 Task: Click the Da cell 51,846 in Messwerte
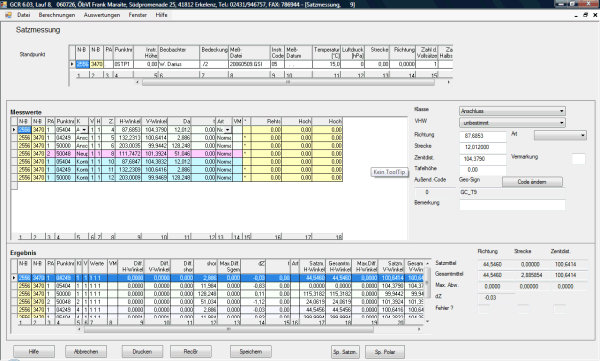(x=179, y=154)
